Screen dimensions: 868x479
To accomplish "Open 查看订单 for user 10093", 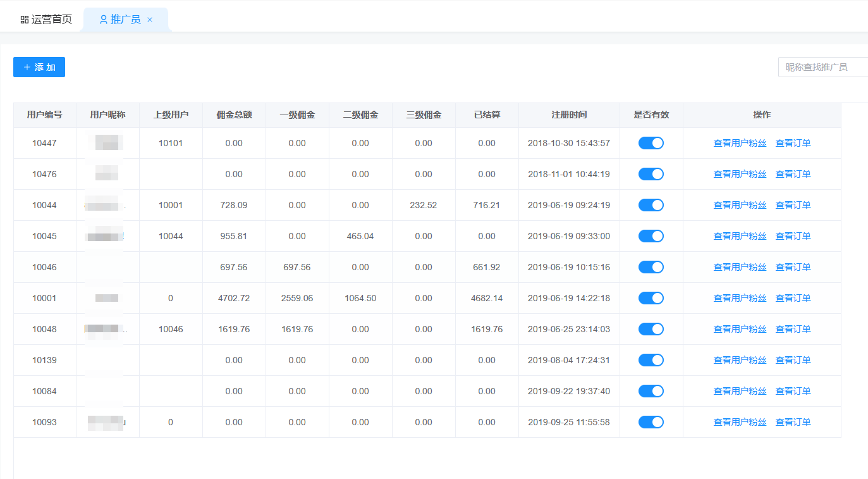I will [x=793, y=422].
